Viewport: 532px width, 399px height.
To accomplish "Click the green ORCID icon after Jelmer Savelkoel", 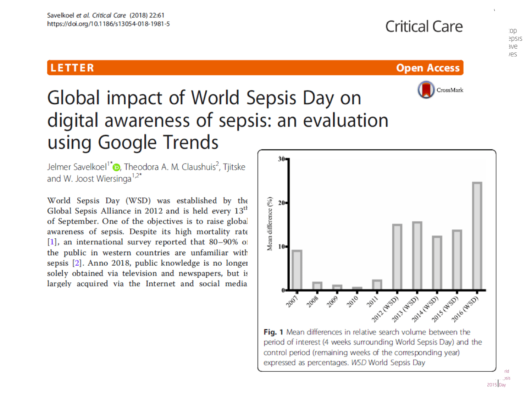I will tap(116, 167).
